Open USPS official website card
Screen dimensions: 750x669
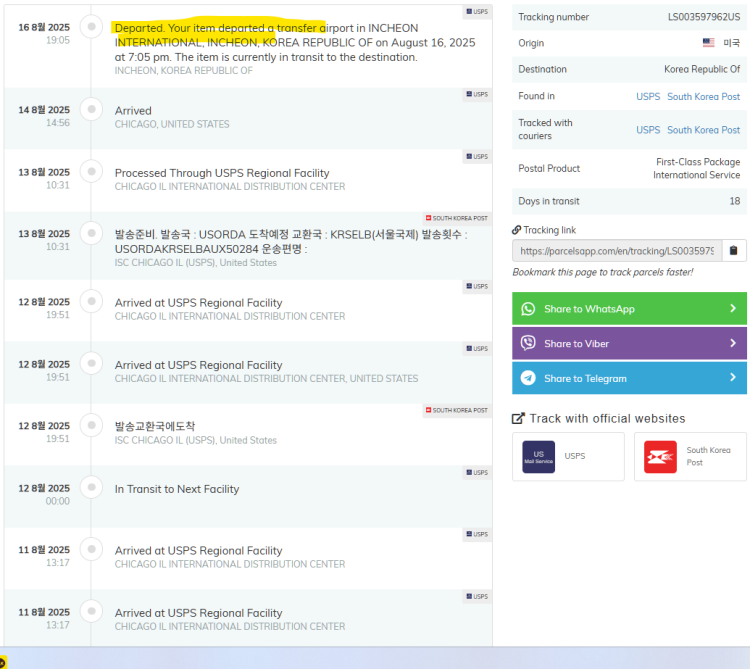(568, 457)
